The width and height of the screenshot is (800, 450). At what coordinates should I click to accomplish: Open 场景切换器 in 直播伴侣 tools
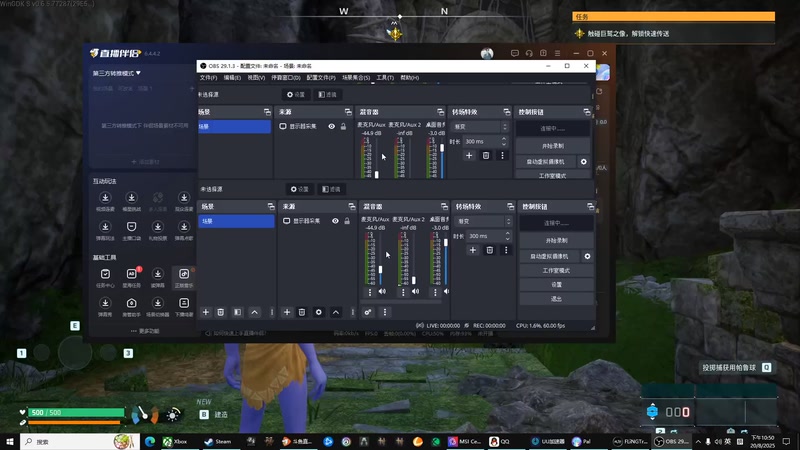tap(158, 307)
